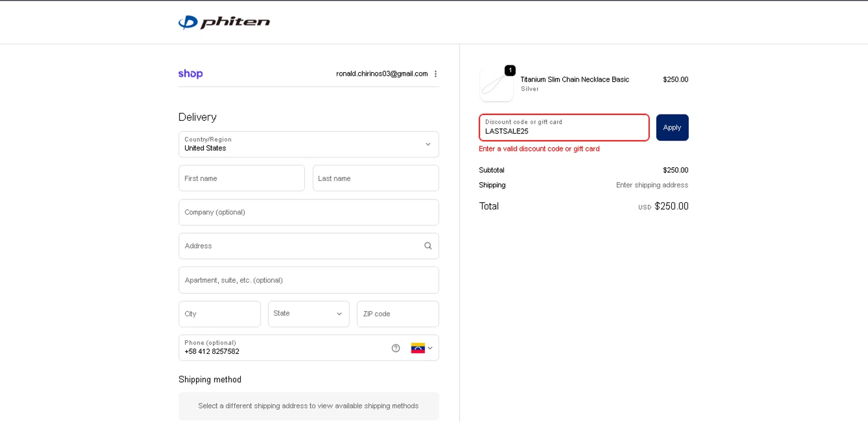Viewport: 868px width, 422px height.
Task: Click the Company (optional) field
Action: pos(308,212)
